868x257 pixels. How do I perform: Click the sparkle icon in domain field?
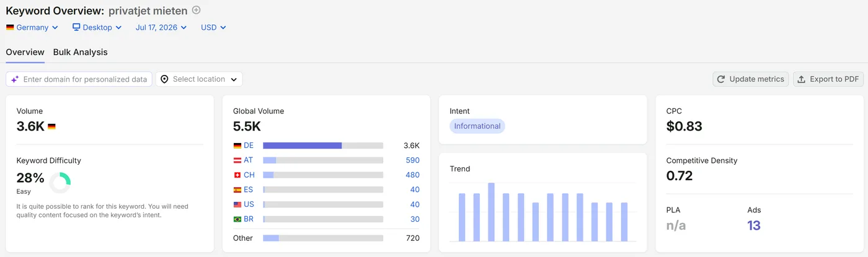[x=15, y=79]
